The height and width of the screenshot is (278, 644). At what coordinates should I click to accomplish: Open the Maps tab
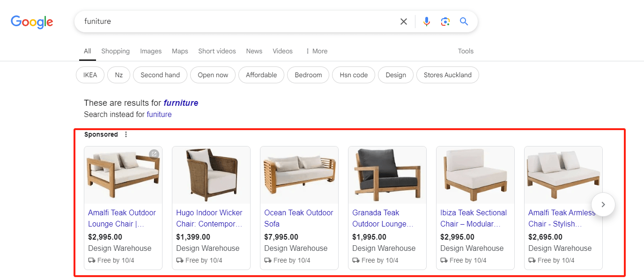[180, 51]
